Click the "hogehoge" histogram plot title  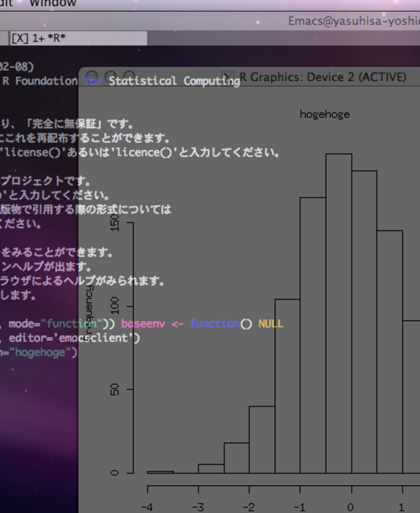[325, 114]
